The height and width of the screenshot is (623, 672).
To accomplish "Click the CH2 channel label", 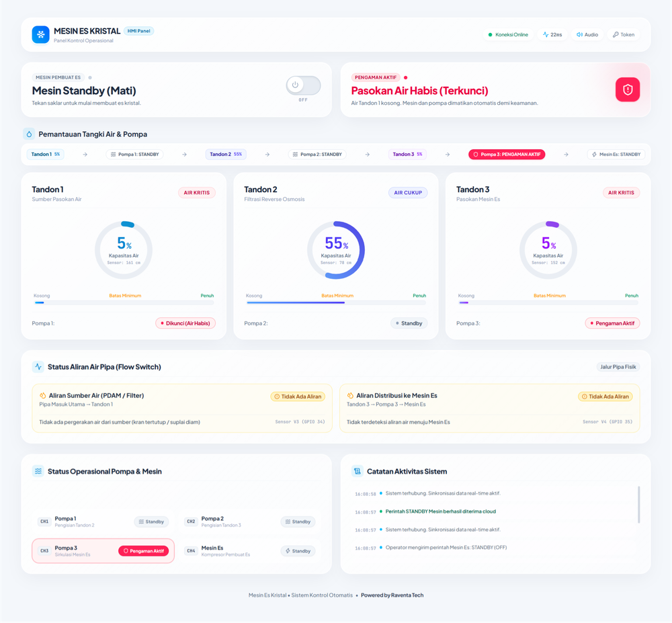I will (191, 522).
